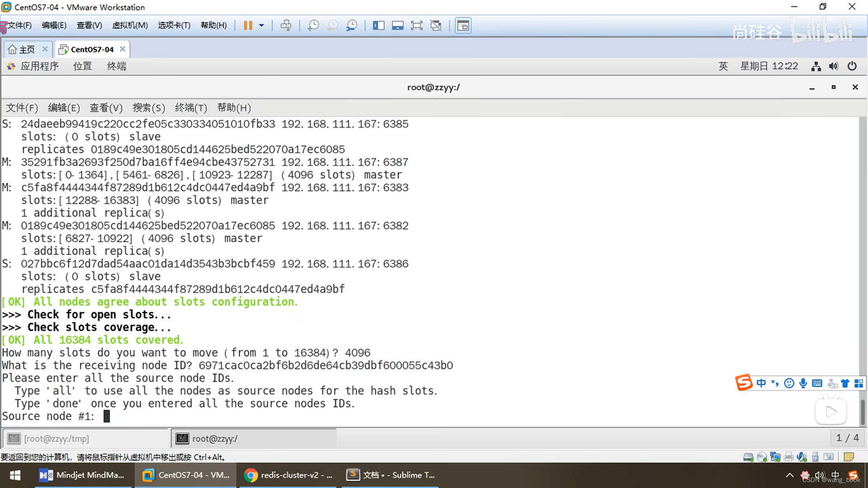
Task: Open redis-cluster-v2 Chrome in taskbar
Action: click(288, 475)
